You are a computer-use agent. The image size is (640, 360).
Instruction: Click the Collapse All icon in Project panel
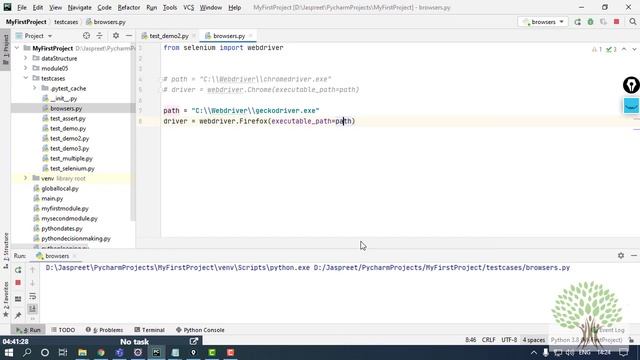click(x=100, y=36)
